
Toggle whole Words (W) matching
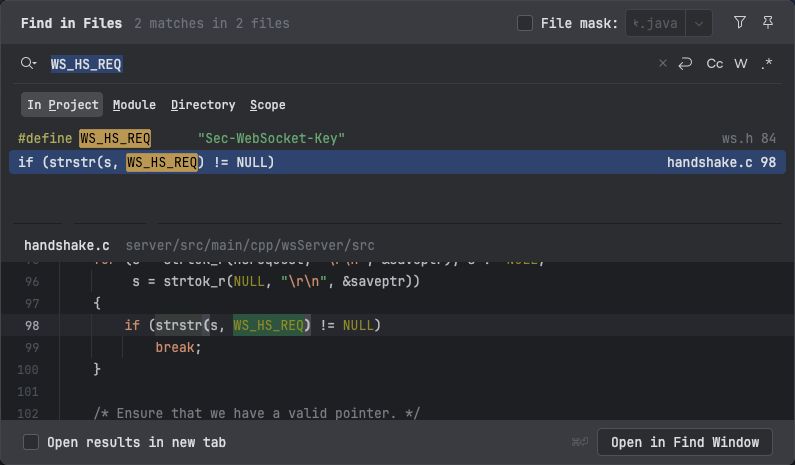tap(741, 64)
